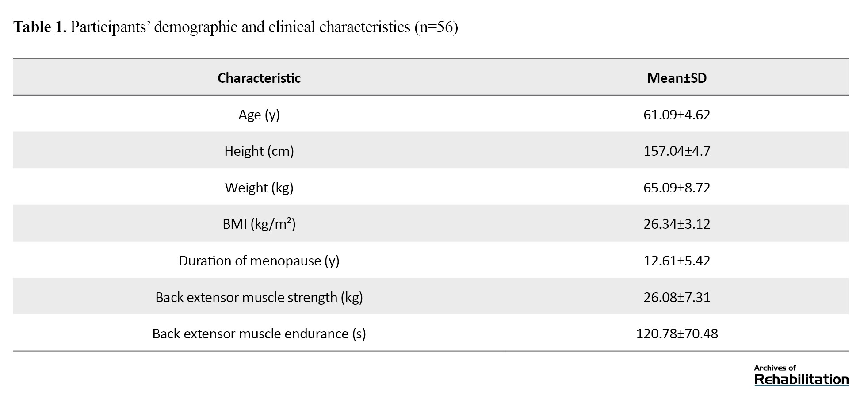Click the Mean±SD column header
Screen dimensions: 868x395
coord(677,78)
